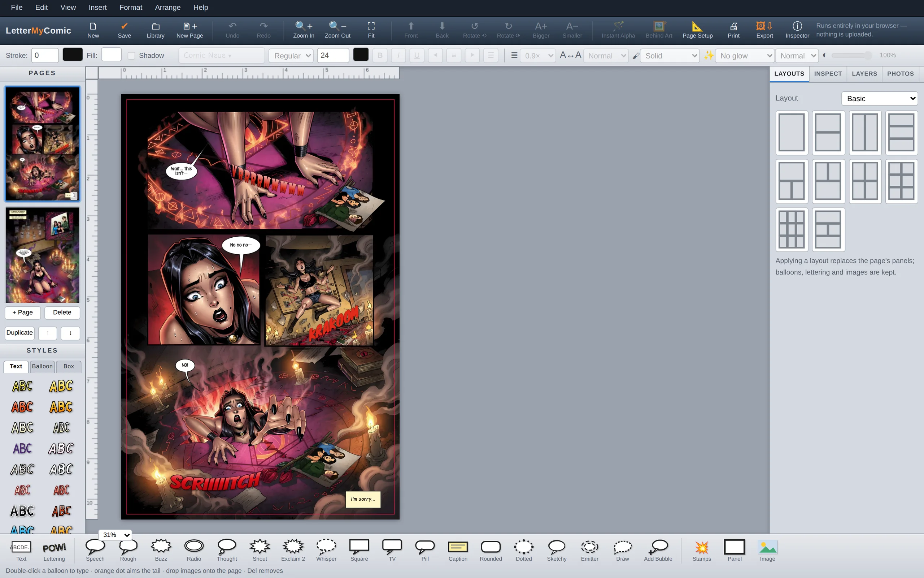Click the New document icon
Image resolution: width=924 pixels, height=578 pixels.
pyautogui.click(x=93, y=26)
